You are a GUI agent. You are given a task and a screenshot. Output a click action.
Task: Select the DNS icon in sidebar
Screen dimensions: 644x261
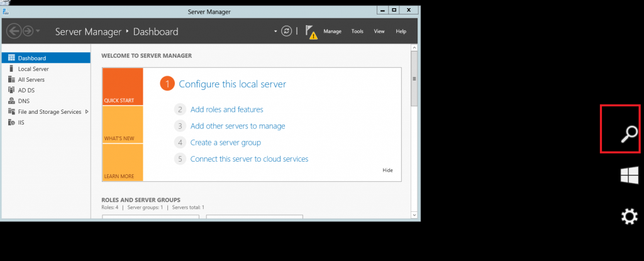11,101
